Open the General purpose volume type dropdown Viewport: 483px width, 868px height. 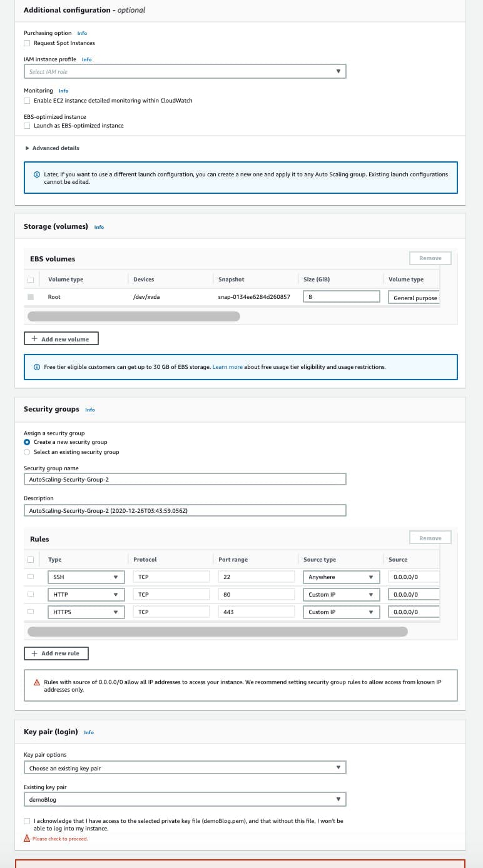tap(414, 297)
